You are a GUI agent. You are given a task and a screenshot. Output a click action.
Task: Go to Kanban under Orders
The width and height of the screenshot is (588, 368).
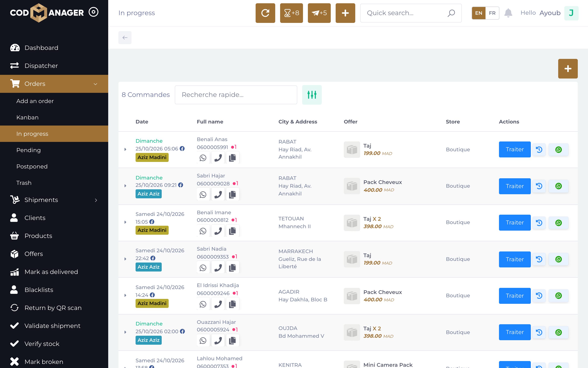(54, 117)
